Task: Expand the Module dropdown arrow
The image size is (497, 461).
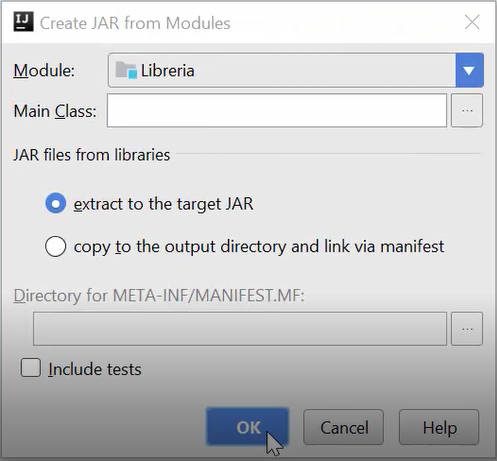Action: click(x=469, y=70)
